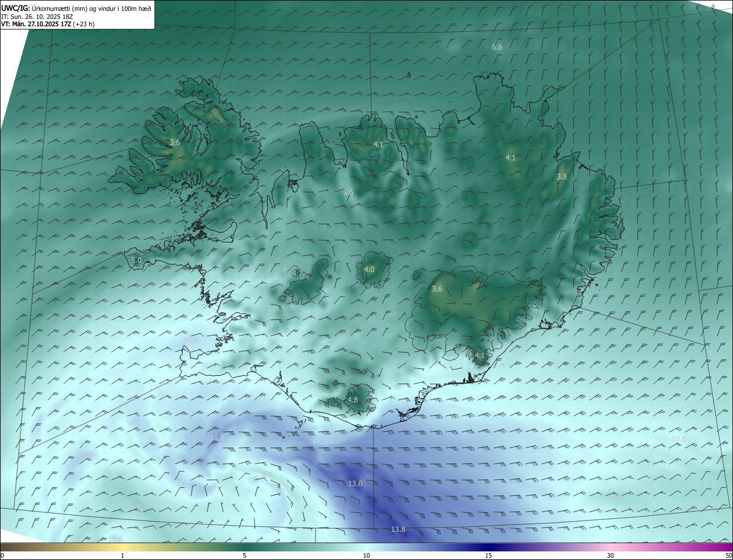The height and width of the screenshot is (560, 733).
Task: Select the 4.8 value on the south glacier
Action: [353, 400]
